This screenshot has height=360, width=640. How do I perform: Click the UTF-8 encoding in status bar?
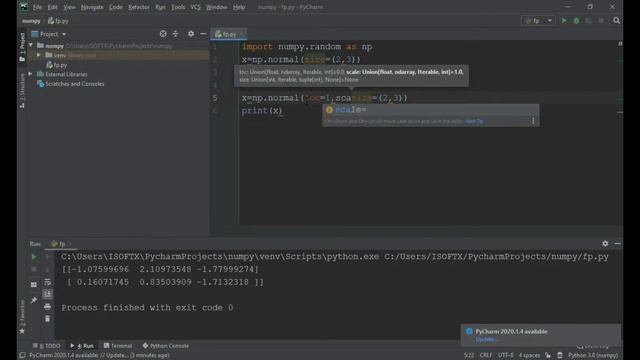[506, 355]
